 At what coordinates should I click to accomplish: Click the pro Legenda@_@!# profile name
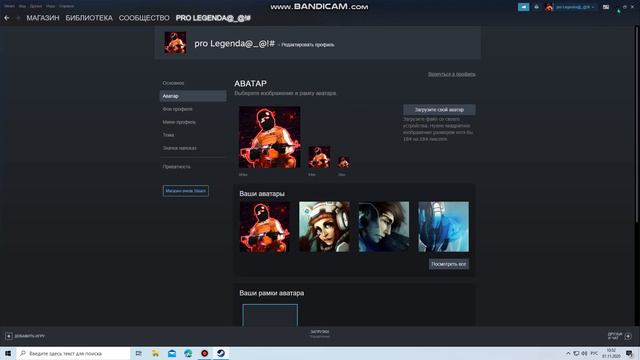click(x=234, y=43)
